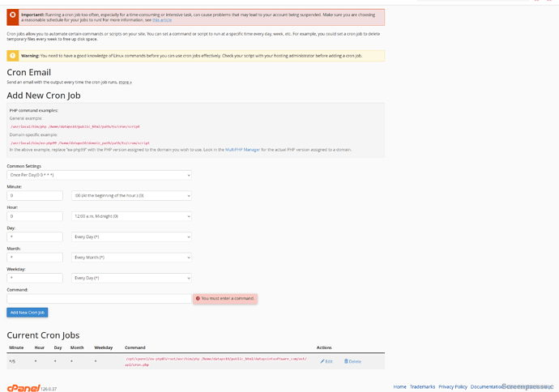This screenshot has width=559, height=392.
Task: Open the Hour preset dropdown
Action: pyautogui.click(x=131, y=216)
